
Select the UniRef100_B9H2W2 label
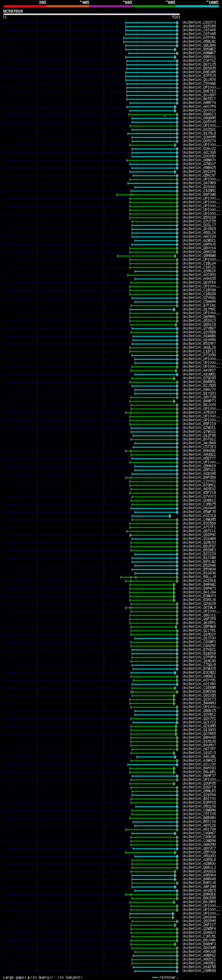tap(199, 451)
